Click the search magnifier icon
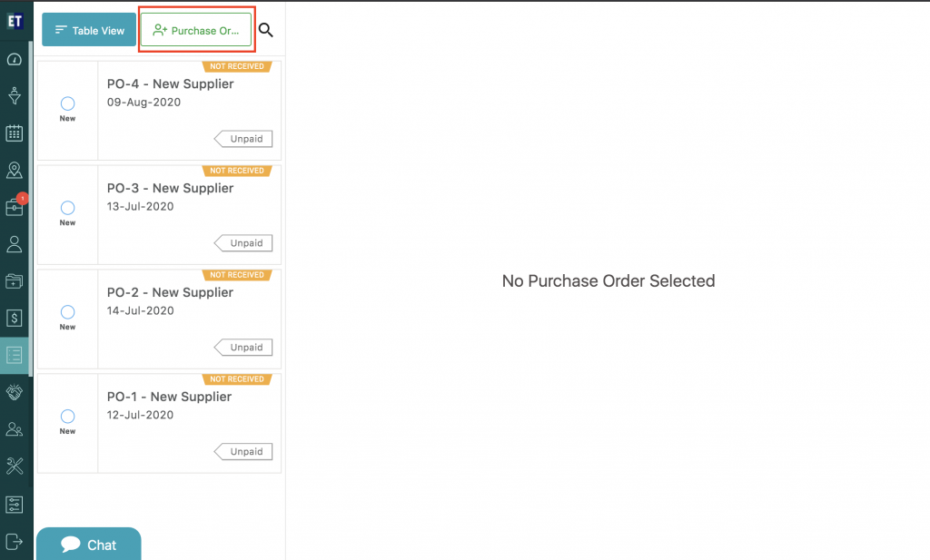Viewport: 930px width, 560px height. pyautogui.click(x=266, y=30)
